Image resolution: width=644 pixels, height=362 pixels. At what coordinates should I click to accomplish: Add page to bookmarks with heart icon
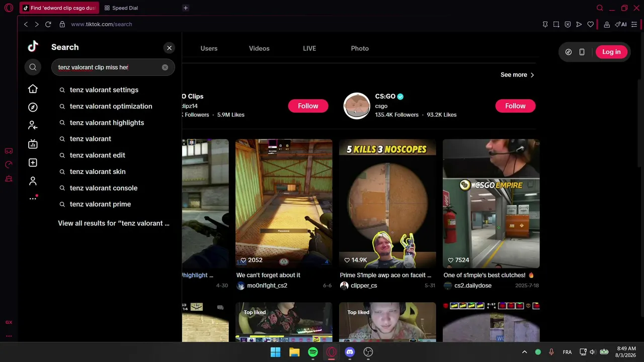tap(591, 24)
